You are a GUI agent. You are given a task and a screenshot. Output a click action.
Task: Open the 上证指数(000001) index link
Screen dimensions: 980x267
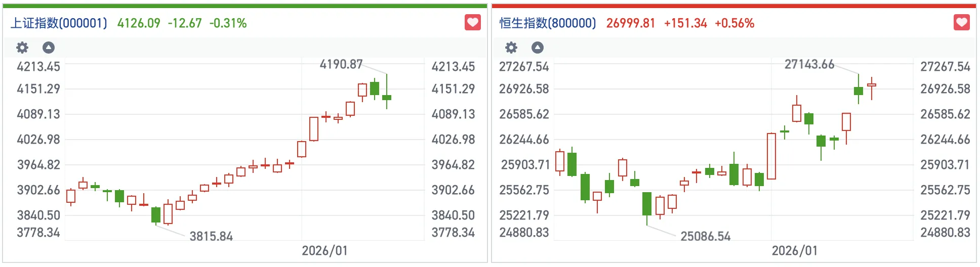pyautogui.click(x=59, y=23)
